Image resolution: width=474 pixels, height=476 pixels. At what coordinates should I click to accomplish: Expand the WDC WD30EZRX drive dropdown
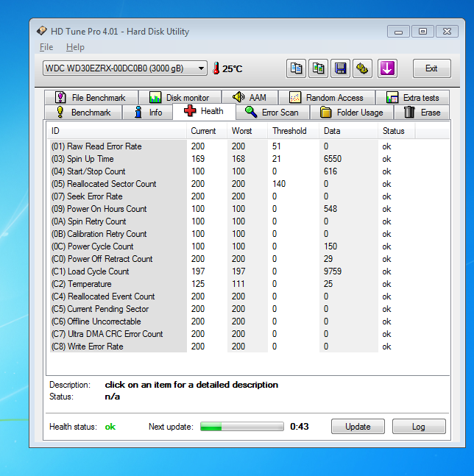(125, 68)
